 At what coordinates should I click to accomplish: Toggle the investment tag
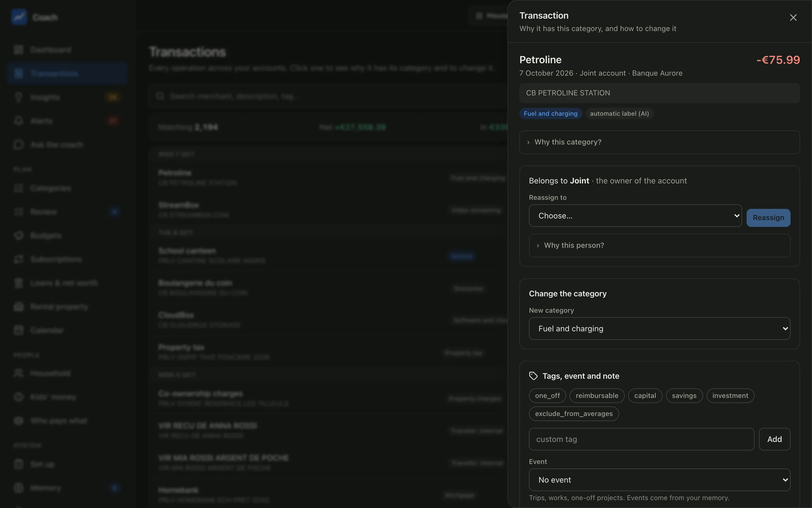(730, 395)
